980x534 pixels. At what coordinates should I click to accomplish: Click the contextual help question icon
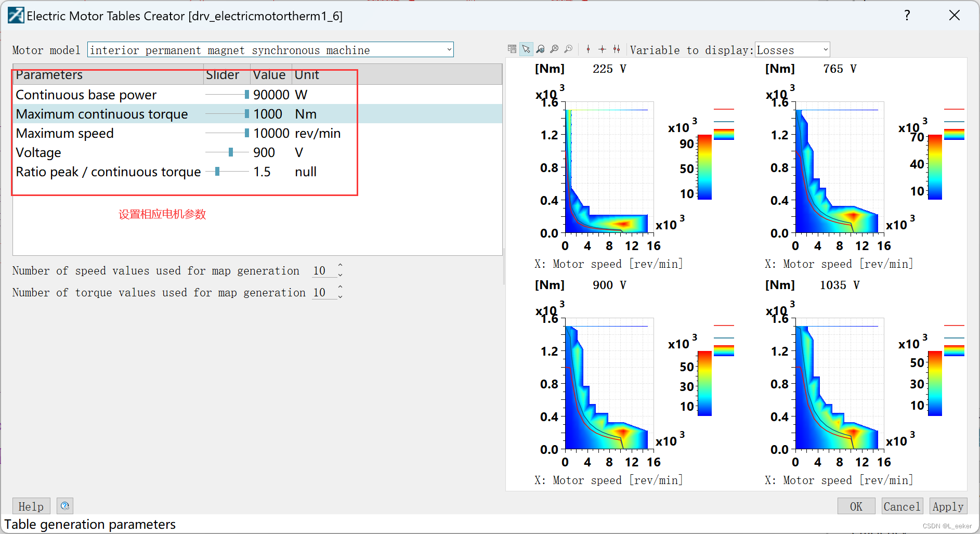click(64, 505)
